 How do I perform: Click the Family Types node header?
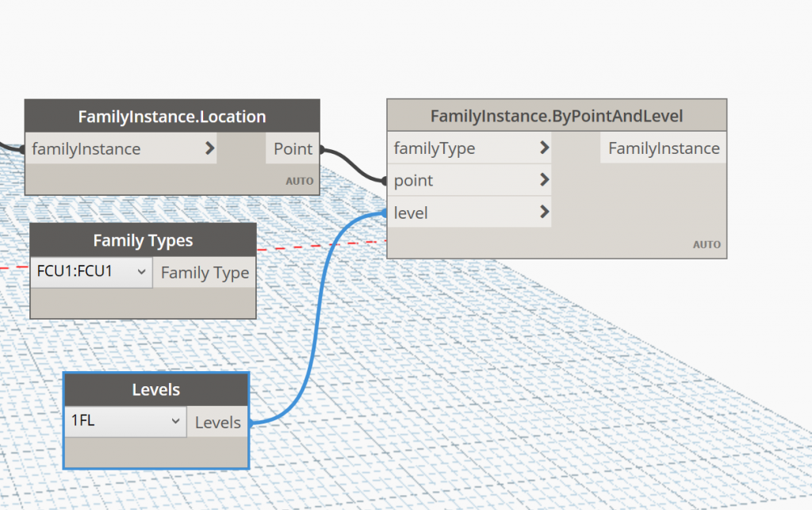pos(143,240)
